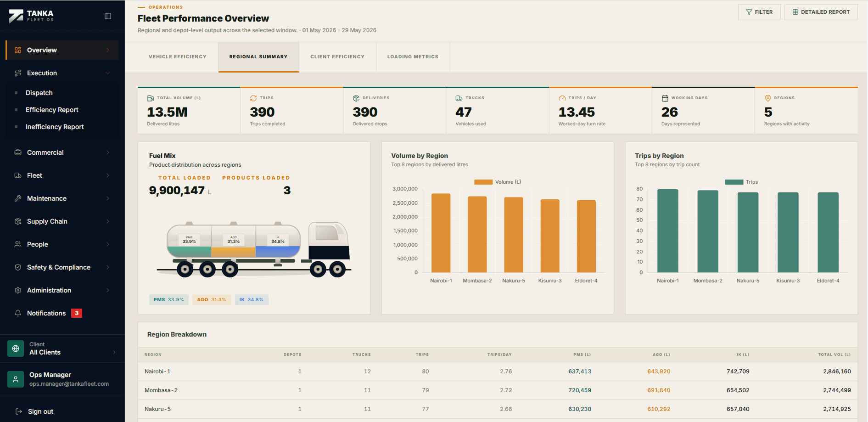Image resolution: width=868 pixels, height=422 pixels.
Task: Open the Client Efficiency tab
Action: [337, 57]
